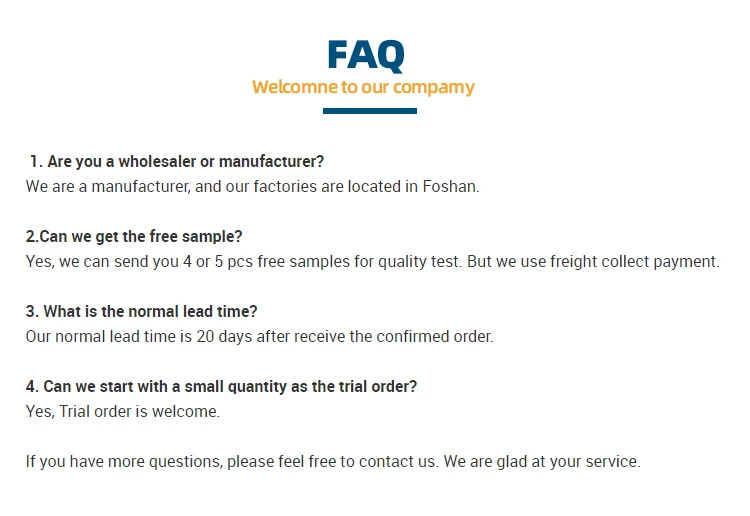Image resolution: width=750 pixels, height=516 pixels.
Task: Select question 4 about small trial order
Action: [x=221, y=387]
